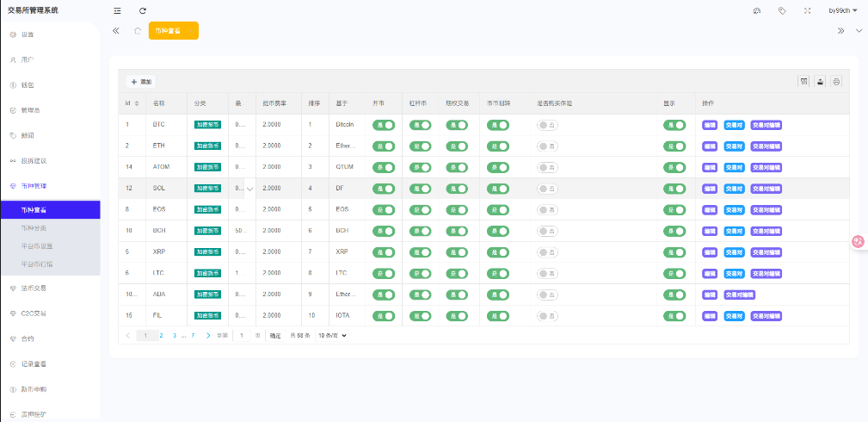Toggle 杠杆币 switch for ADA row
This screenshot has height=422, width=868.
(420, 295)
